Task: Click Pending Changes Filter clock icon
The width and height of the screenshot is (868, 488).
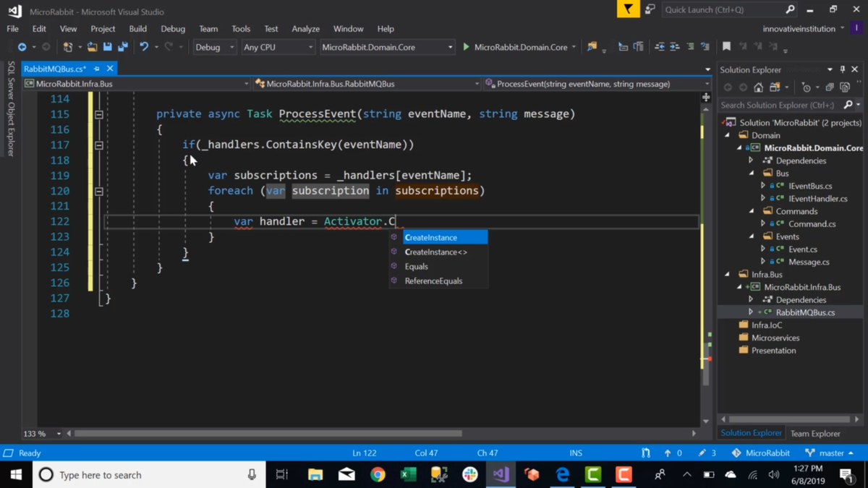Action: (807, 87)
